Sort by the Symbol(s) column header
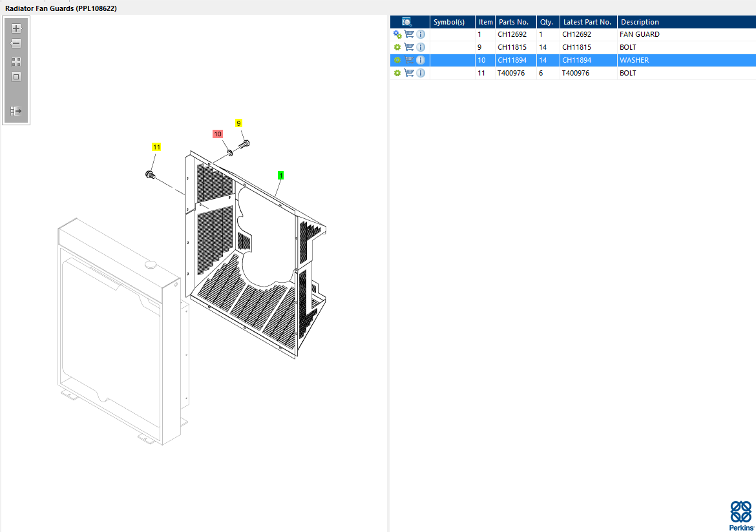Viewport: 756px width, 532px height. pos(452,22)
